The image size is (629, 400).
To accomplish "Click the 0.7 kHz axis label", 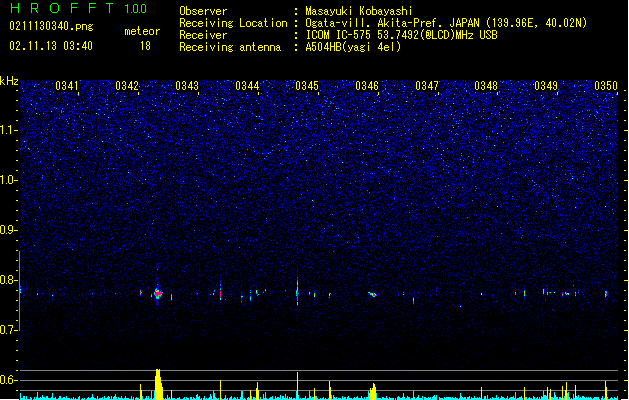I will click(x=8, y=330).
